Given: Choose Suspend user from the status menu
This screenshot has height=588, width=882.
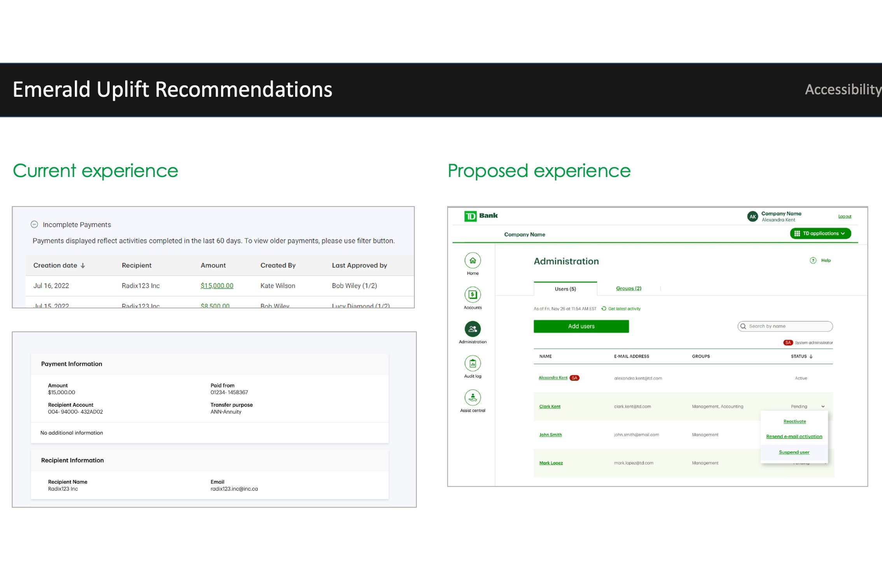Looking at the screenshot, I should (x=794, y=452).
